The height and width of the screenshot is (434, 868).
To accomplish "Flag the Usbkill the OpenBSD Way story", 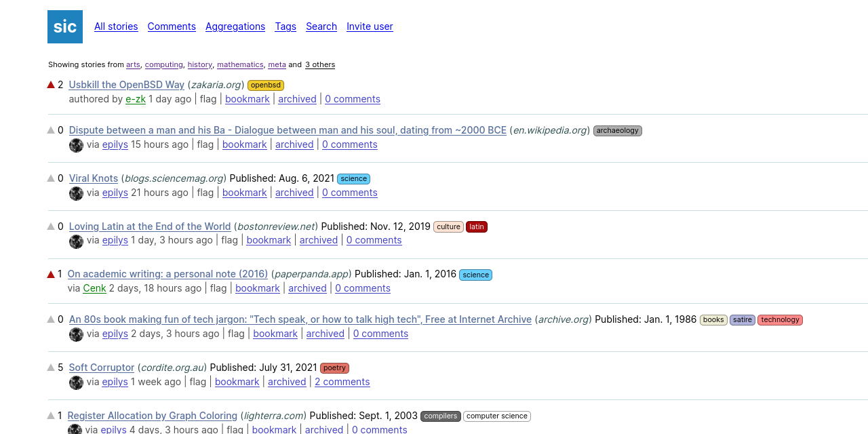I will point(208,99).
